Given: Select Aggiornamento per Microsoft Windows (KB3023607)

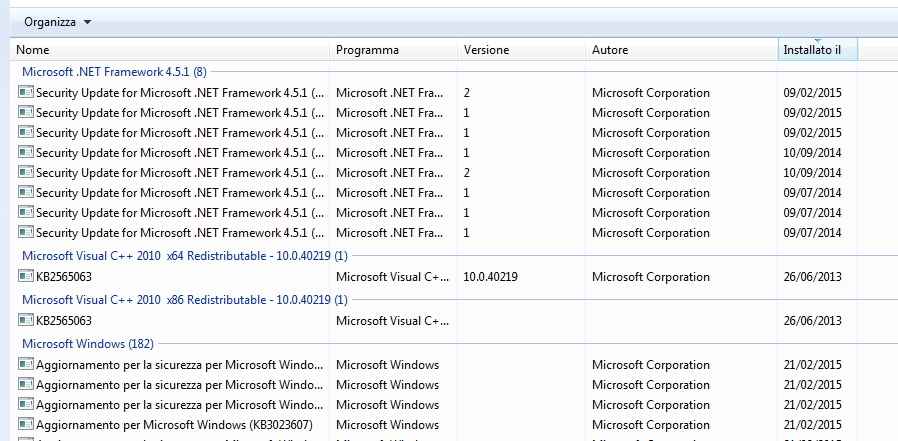Looking at the screenshot, I should (174, 425).
